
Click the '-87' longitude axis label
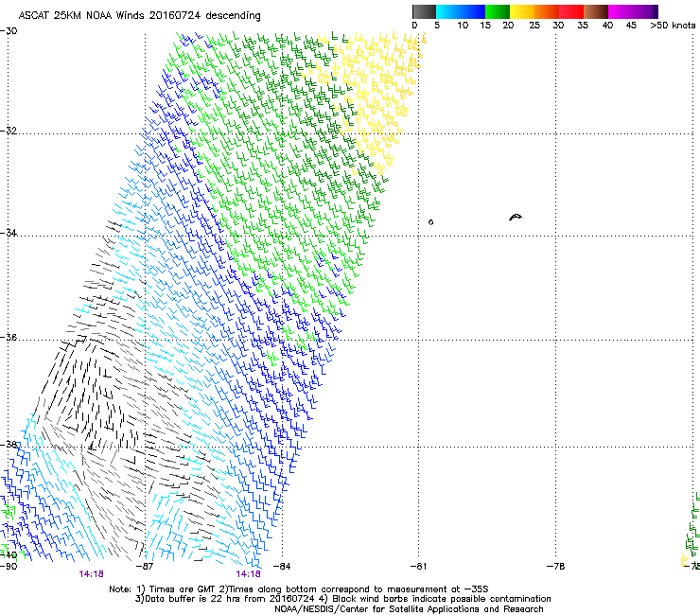point(145,567)
